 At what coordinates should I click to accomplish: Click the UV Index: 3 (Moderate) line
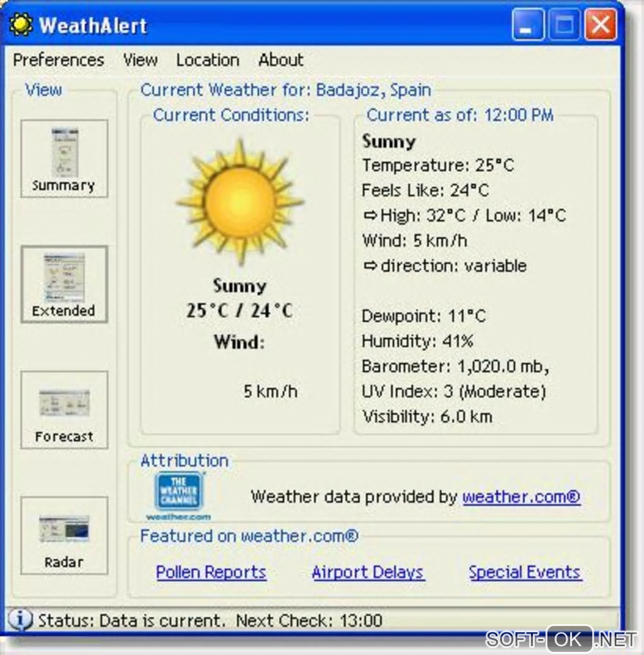[454, 392]
